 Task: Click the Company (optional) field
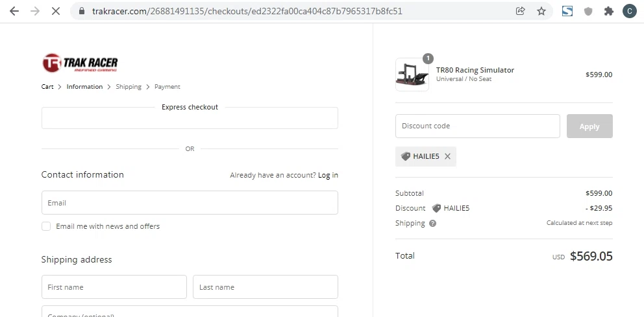pos(190,311)
